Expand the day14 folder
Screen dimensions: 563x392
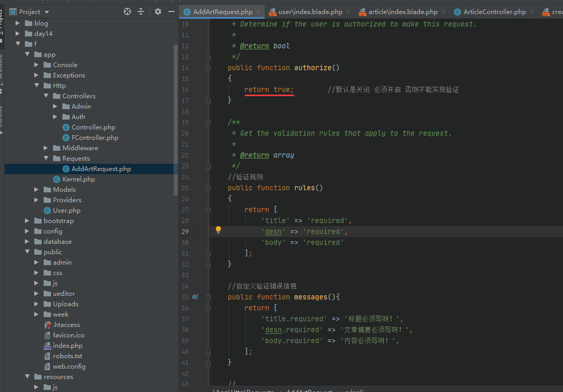(x=18, y=33)
